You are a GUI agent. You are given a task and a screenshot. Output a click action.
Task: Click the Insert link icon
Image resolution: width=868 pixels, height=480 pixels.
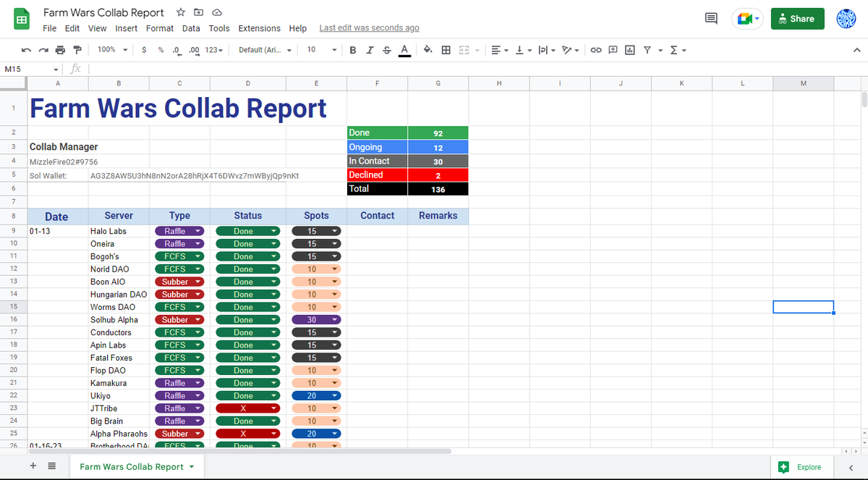pos(596,50)
